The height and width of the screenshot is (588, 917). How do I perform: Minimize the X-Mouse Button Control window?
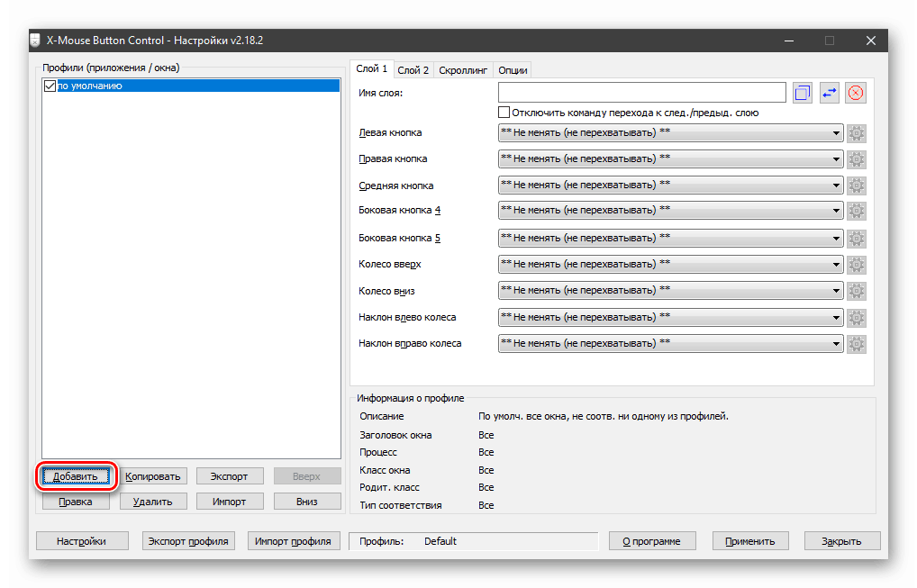[789, 41]
